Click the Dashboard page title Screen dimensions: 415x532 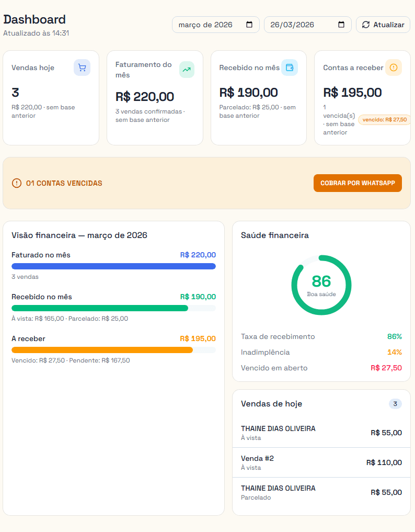tap(34, 19)
